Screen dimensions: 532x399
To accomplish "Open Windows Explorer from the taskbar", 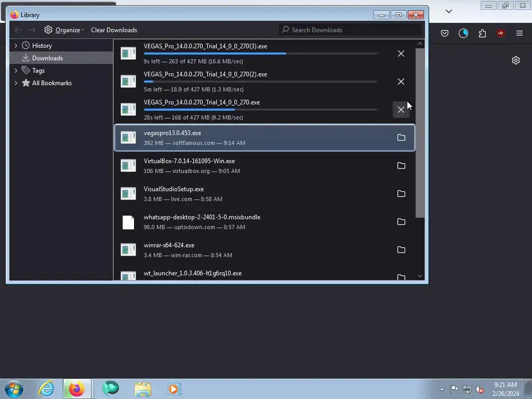I will coord(143,389).
